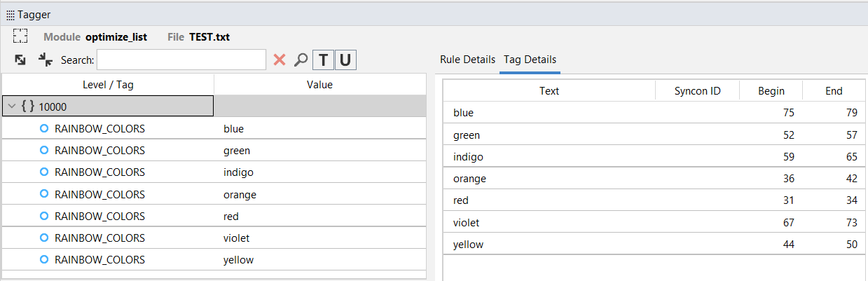Click the Tagger panel drag grip icon

[11, 14]
